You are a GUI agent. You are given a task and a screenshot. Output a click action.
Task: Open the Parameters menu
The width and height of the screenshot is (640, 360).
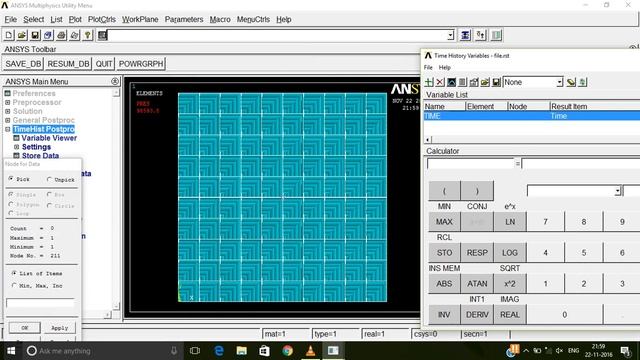pos(184,19)
